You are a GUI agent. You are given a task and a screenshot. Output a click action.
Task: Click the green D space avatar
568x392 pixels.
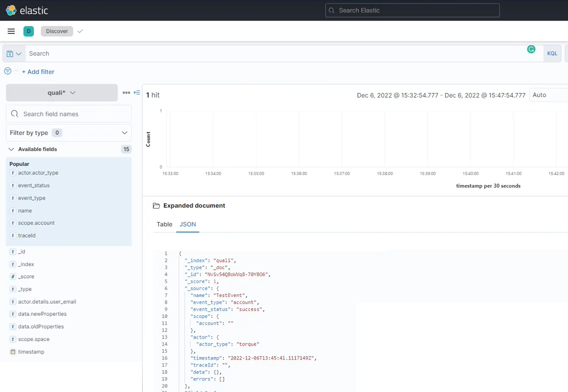(29, 31)
